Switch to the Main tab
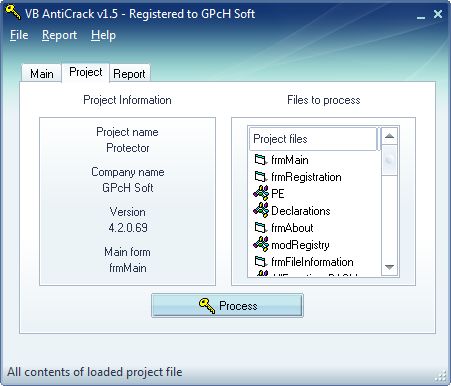 pyautogui.click(x=42, y=73)
